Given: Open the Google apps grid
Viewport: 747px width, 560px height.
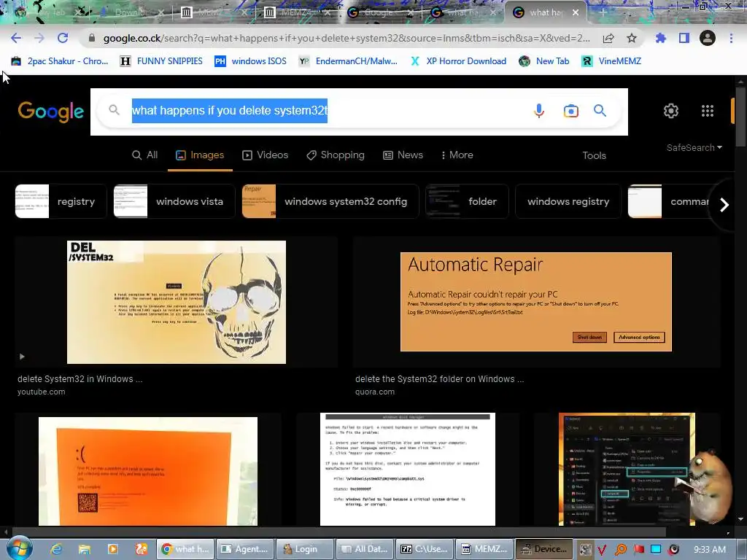Looking at the screenshot, I should (x=708, y=111).
